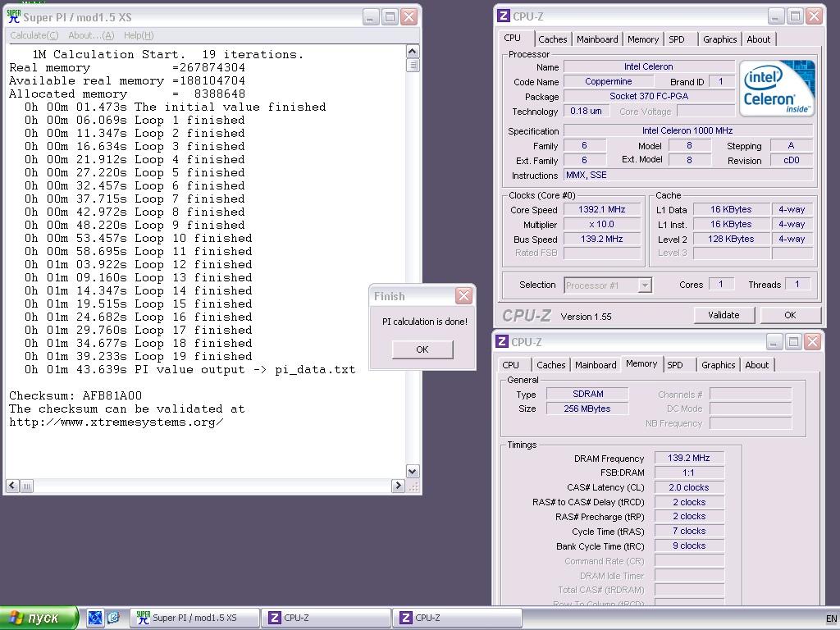This screenshot has width=840, height=630.
Task: Click the EN language indicator in the tray
Action: [x=831, y=619]
